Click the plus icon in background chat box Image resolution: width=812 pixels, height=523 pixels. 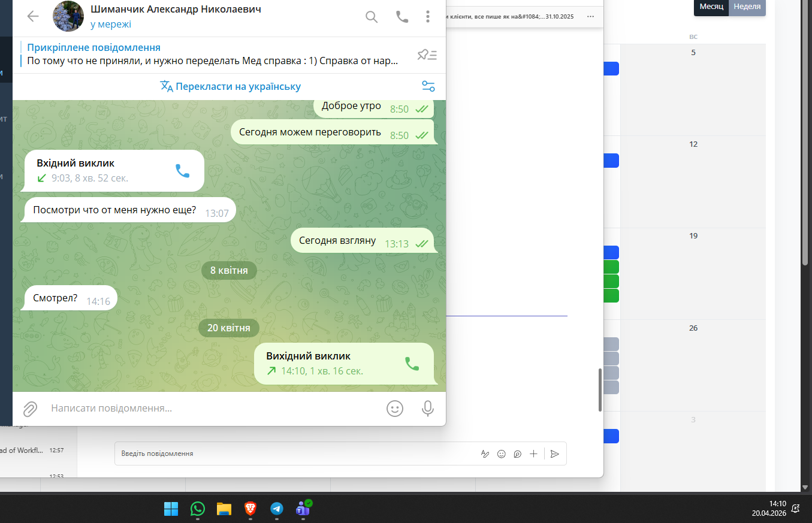click(x=533, y=454)
